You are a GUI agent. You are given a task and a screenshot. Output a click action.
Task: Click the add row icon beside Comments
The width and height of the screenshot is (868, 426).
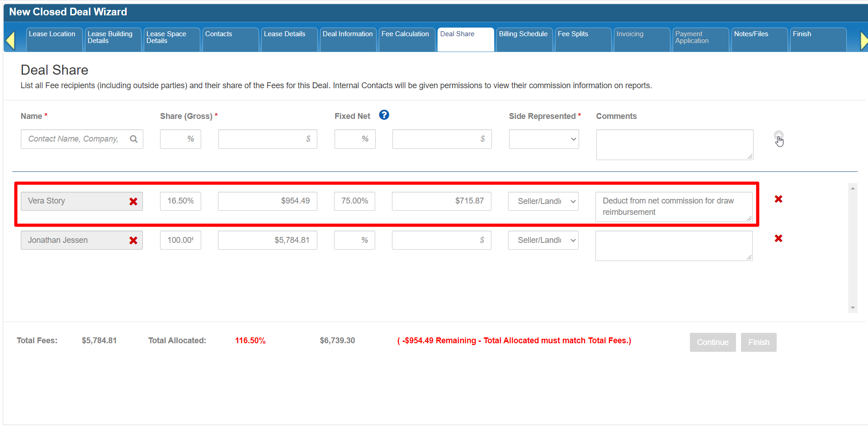[778, 136]
